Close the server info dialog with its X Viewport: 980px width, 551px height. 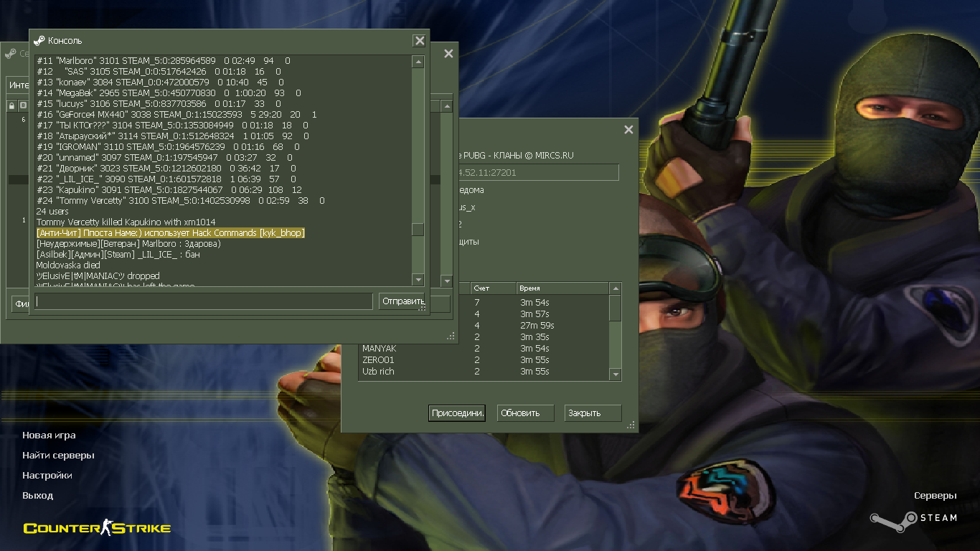tap(629, 130)
